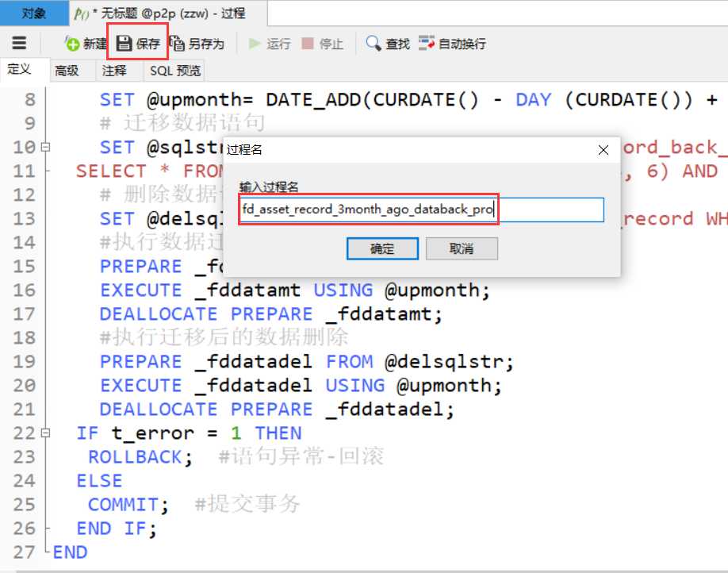This screenshot has width=728, height=573.
Task: Click the Save As (另存为) icon
Action: click(177, 43)
